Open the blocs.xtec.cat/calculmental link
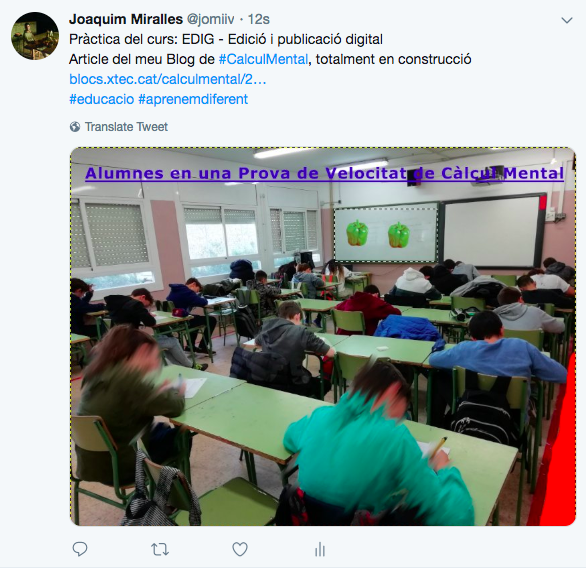 click(x=167, y=79)
